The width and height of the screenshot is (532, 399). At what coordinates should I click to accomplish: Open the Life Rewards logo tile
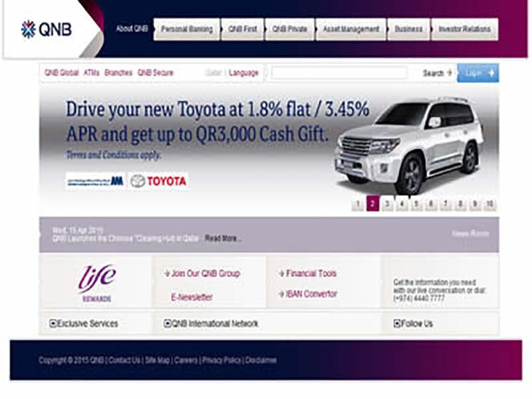96,282
